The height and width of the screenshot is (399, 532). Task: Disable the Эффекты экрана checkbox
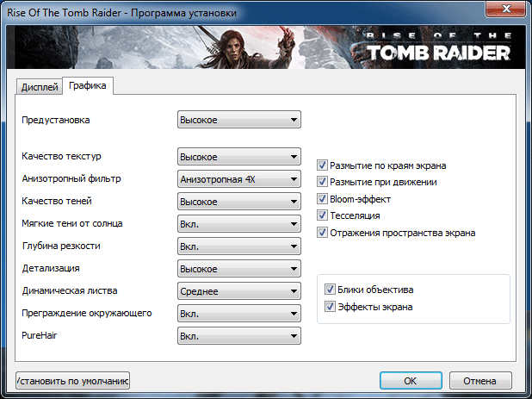tap(330, 307)
